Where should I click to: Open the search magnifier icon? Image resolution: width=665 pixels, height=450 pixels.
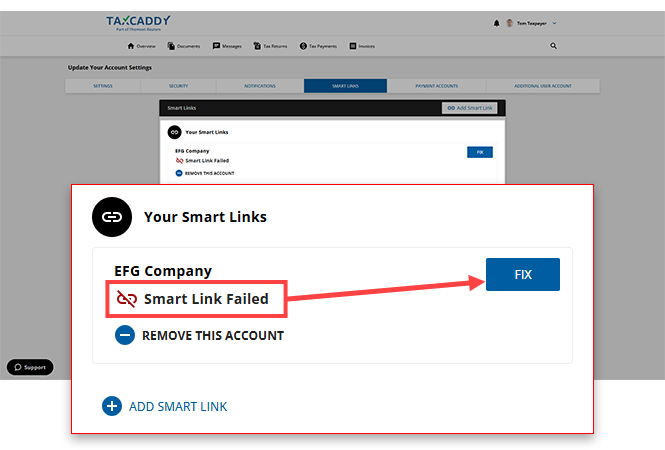point(553,46)
